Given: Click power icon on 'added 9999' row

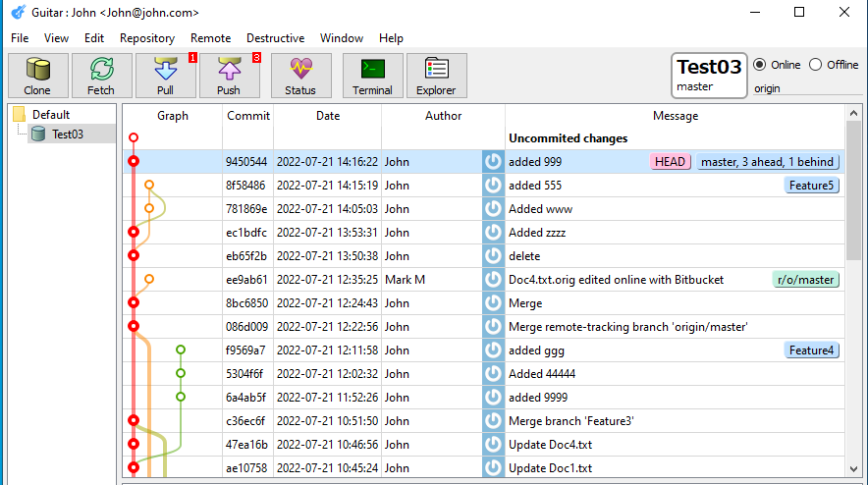Looking at the screenshot, I should (x=493, y=397).
